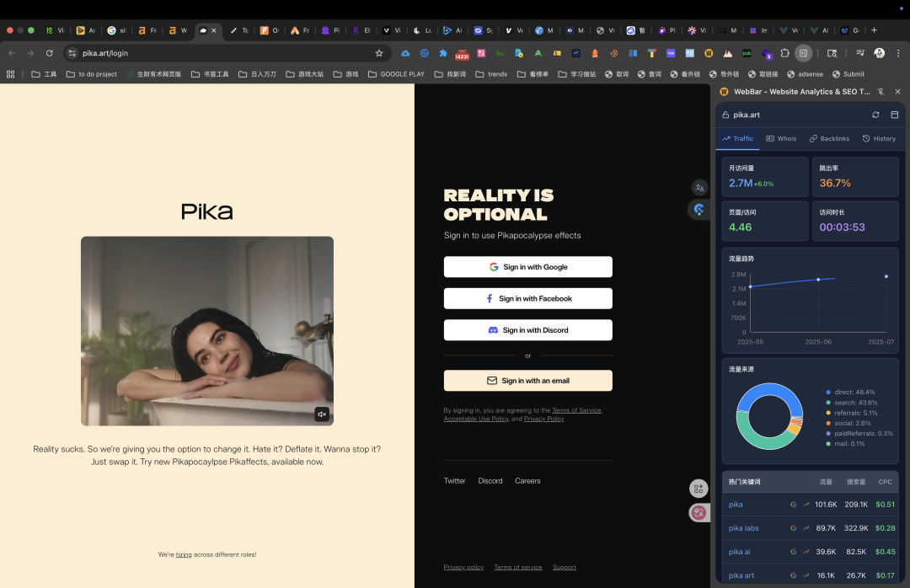Click the layout icon next to WebBar refresh
The image size is (910, 588).
pos(894,115)
